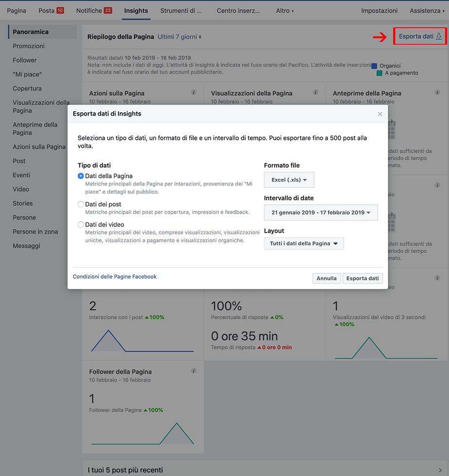Open the Posta tab
This screenshot has width=449, height=476.
pyautogui.click(x=51, y=11)
